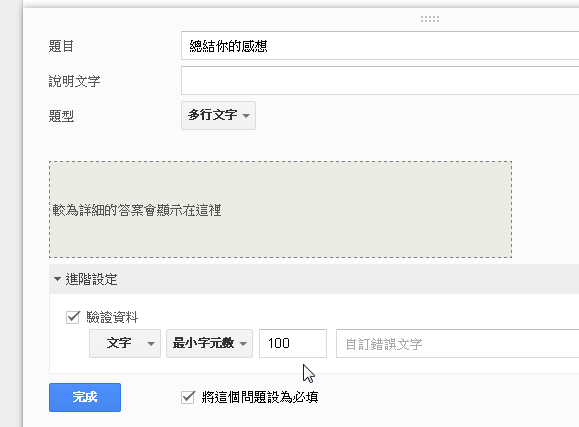Viewport: 579px width, 427px height.
Task: Click the blue 完成 button
Action: pyautogui.click(x=85, y=397)
